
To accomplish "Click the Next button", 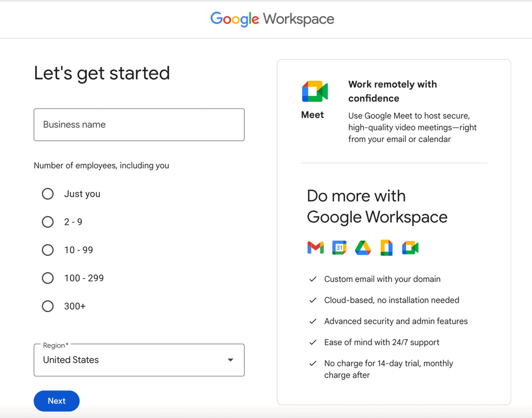I will click(57, 400).
